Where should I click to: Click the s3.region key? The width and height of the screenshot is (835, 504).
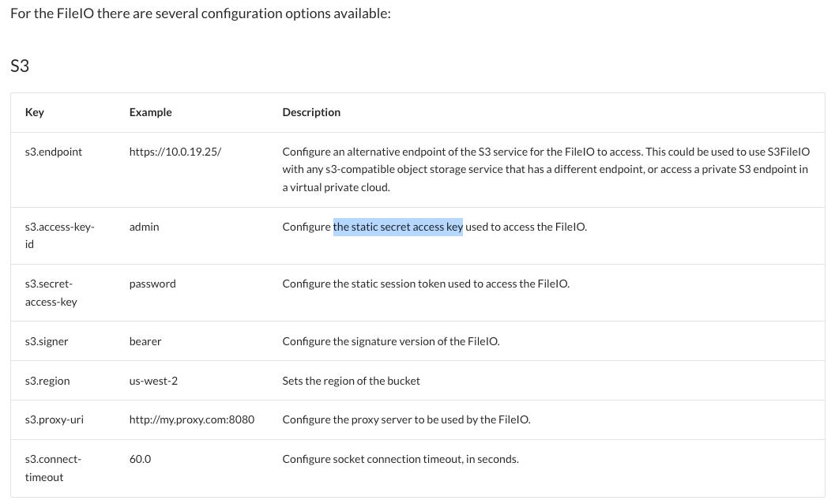pos(47,381)
